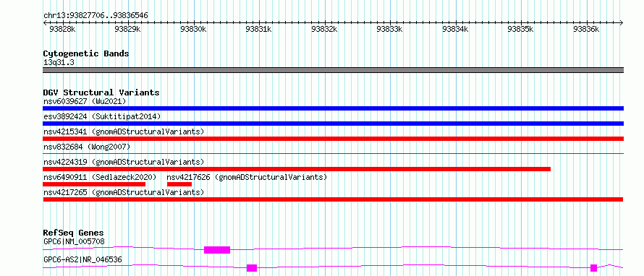The height and width of the screenshot is (276, 644).
Task: Click the nsv4215341 gnomAD variant label
Action: coord(124,131)
